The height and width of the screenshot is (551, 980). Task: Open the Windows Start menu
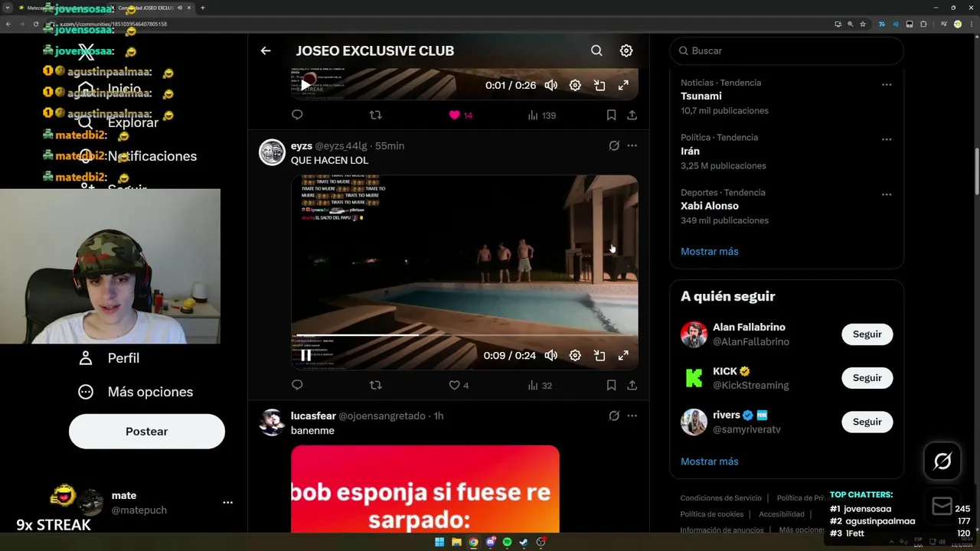[x=439, y=542]
